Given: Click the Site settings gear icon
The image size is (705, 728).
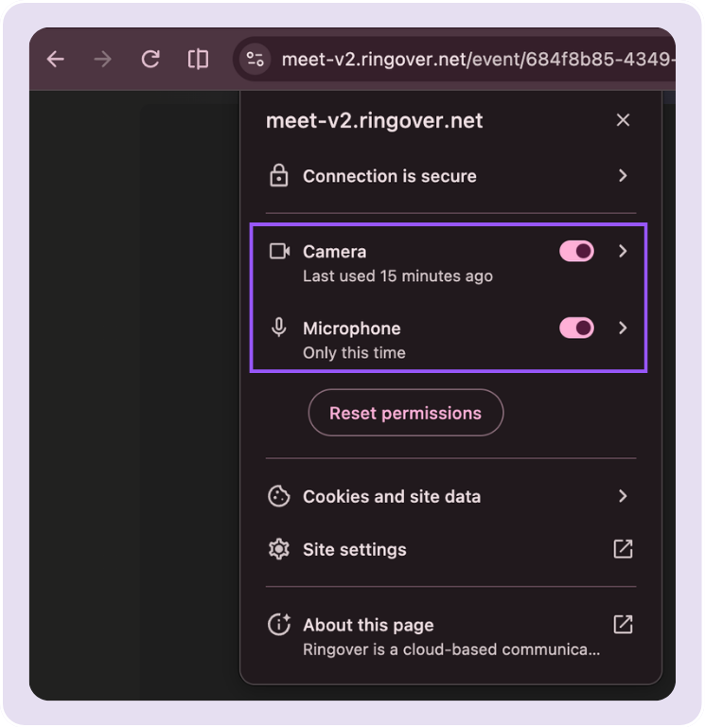Looking at the screenshot, I should click(279, 549).
